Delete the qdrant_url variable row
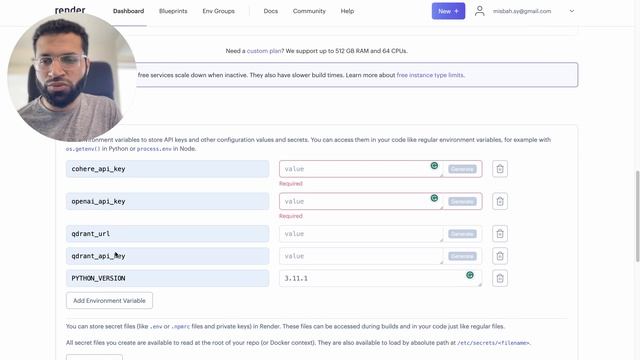 (x=500, y=234)
